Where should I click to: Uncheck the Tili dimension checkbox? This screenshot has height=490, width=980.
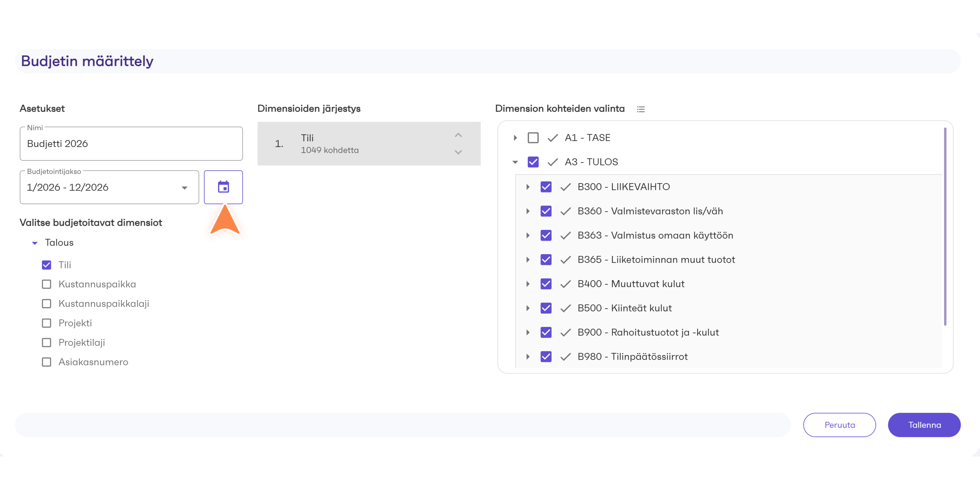click(x=46, y=265)
